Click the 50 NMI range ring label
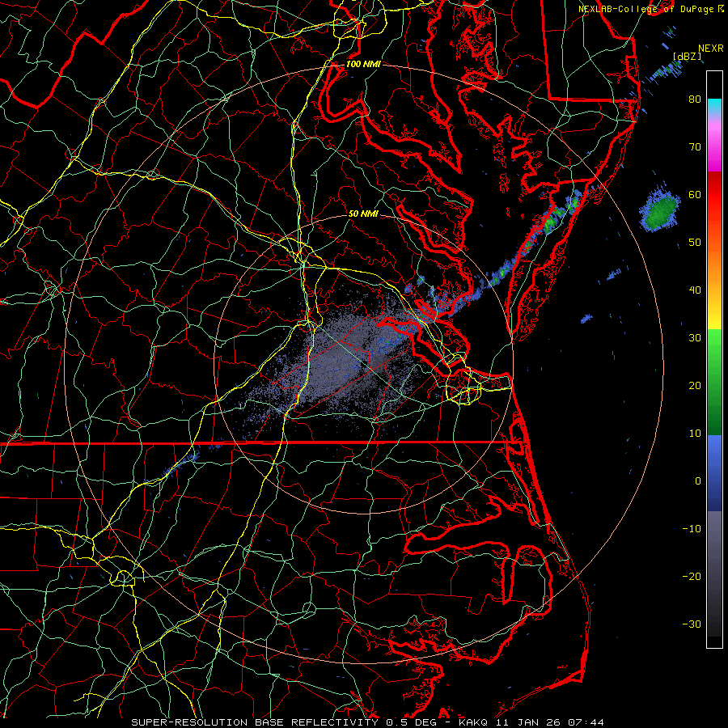Viewport: 728px width, 728px height. tap(363, 214)
